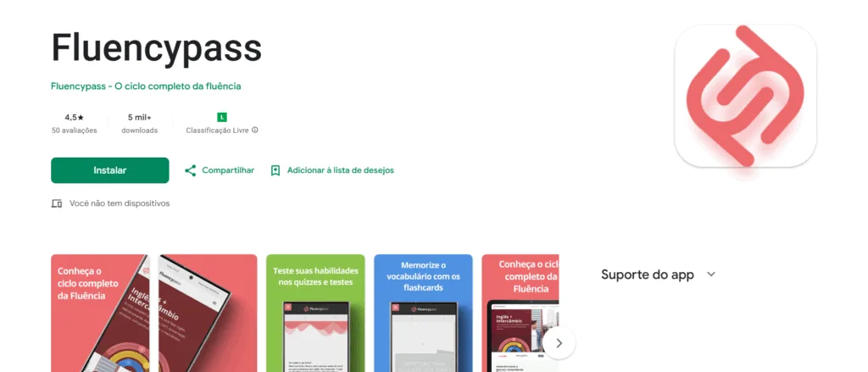The image size is (868, 372).
Task: Open the first red Conheça o ciclo screenshot
Action: (100, 314)
